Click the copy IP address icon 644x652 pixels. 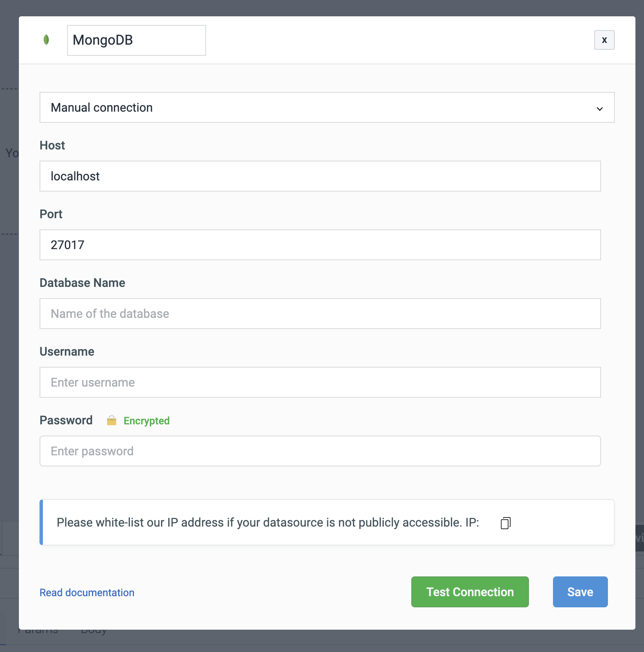coord(505,523)
